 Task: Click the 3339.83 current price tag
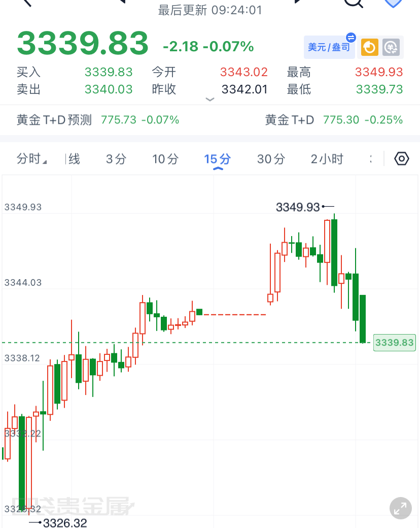tap(395, 343)
